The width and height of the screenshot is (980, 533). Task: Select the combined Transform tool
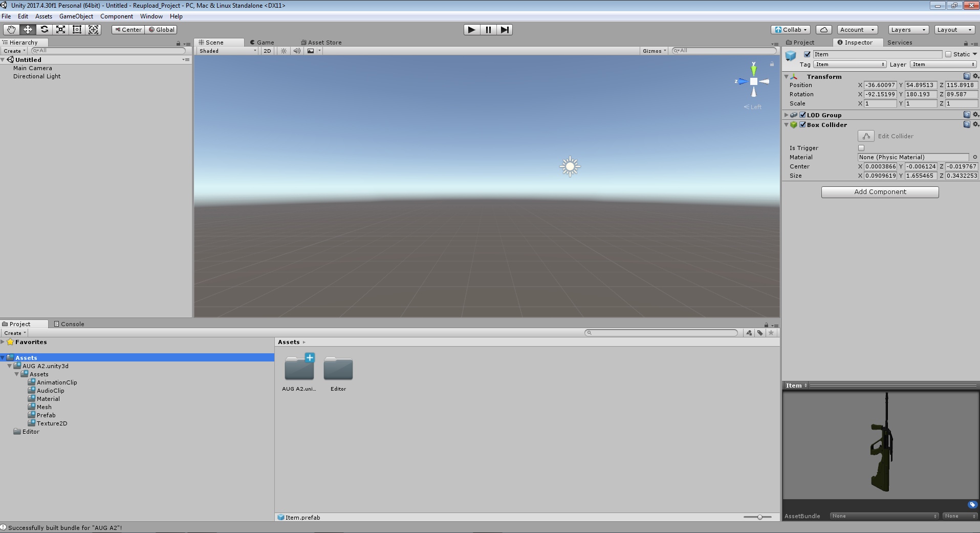point(93,30)
